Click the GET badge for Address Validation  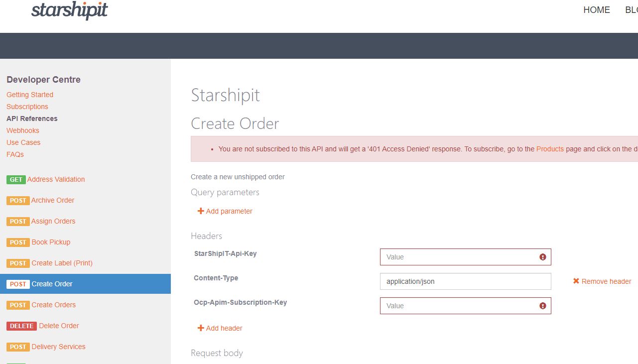pyautogui.click(x=16, y=180)
